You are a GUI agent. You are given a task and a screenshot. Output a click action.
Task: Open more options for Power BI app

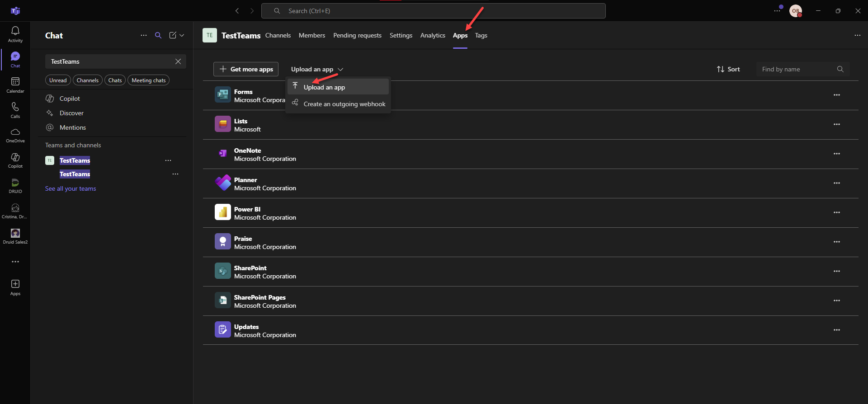pyautogui.click(x=837, y=212)
